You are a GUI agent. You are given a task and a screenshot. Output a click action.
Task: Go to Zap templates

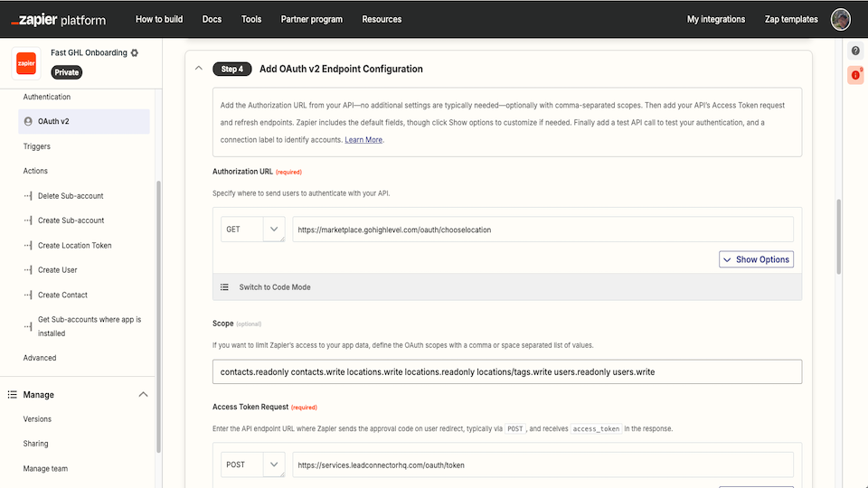791,19
